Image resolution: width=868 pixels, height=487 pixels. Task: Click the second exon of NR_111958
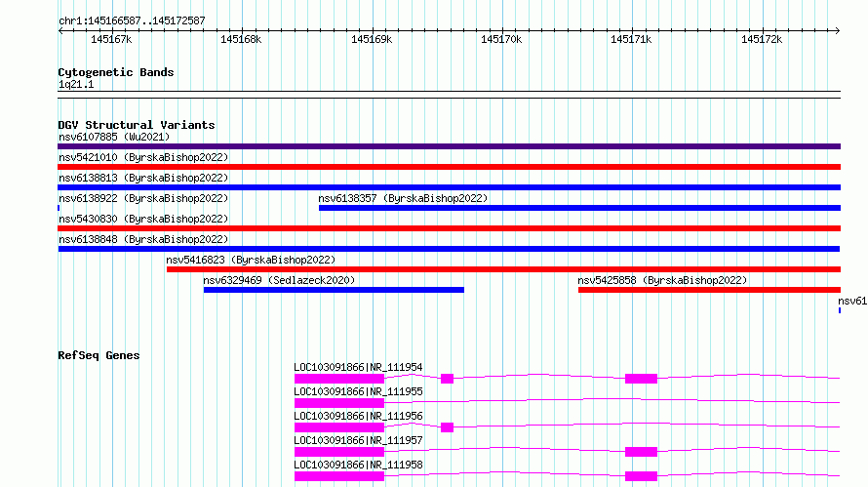[641, 476]
